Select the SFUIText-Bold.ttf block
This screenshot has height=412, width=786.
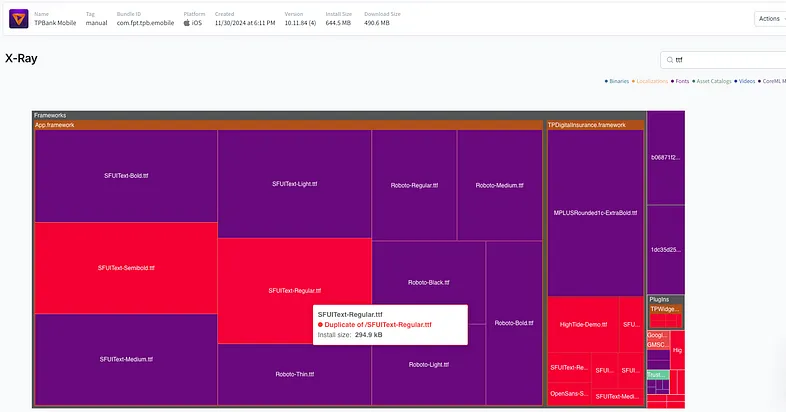click(126, 175)
